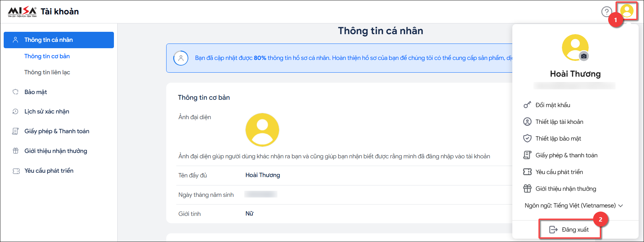Open Thông tin liên lạc sub-item

coord(47,72)
